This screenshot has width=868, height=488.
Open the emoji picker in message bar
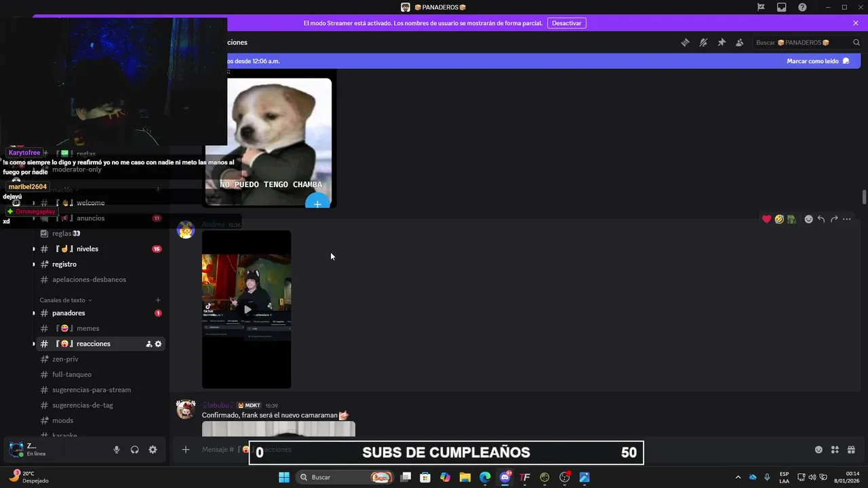(818, 449)
